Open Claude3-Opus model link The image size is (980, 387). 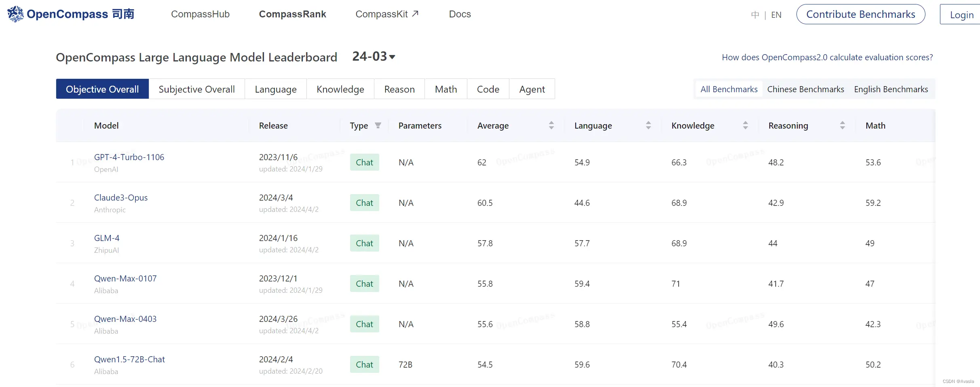coord(121,197)
